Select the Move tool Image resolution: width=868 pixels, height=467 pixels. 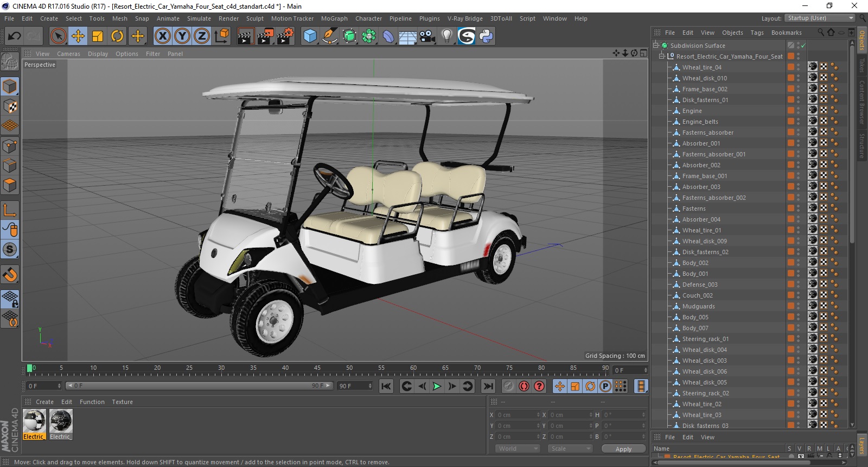(x=78, y=36)
